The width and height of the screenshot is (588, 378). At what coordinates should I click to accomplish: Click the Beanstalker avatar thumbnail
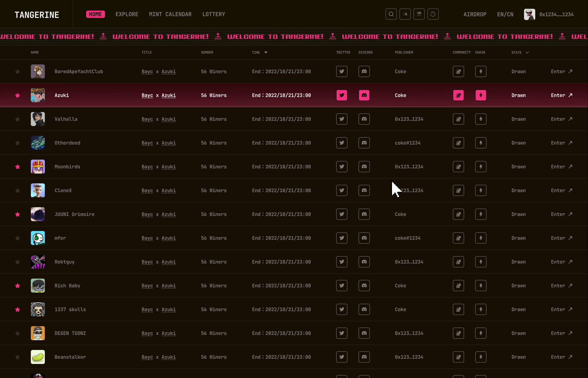38,357
